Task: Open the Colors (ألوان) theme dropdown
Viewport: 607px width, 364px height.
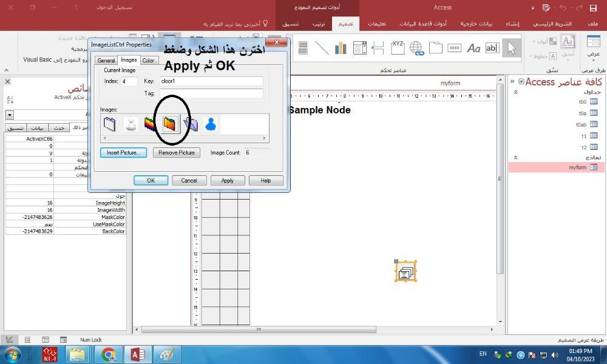Action: point(544,41)
